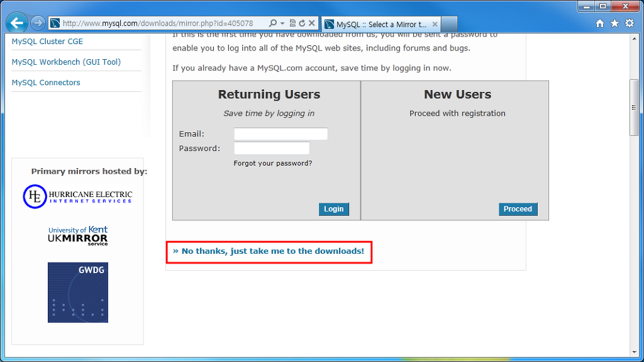Toggle the compatibility view icon
Image resolution: width=644 pixels, height=362 pixels.
(292, 23)
